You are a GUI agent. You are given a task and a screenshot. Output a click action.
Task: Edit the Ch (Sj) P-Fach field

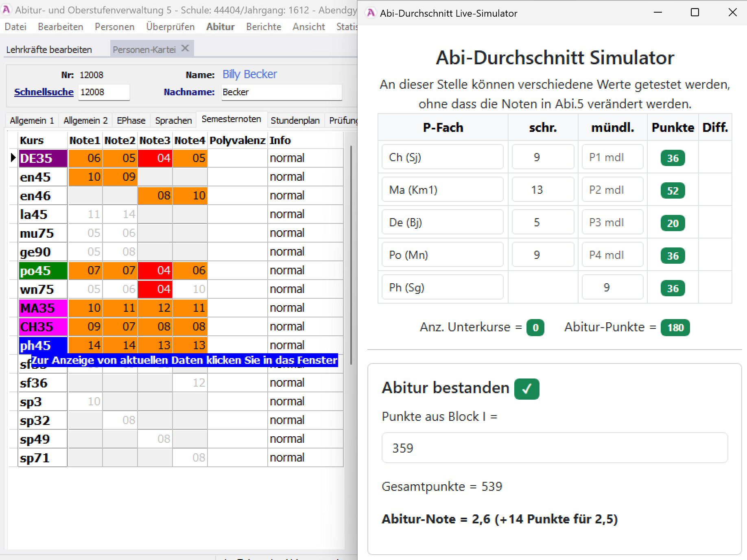[x=442, y=157]
